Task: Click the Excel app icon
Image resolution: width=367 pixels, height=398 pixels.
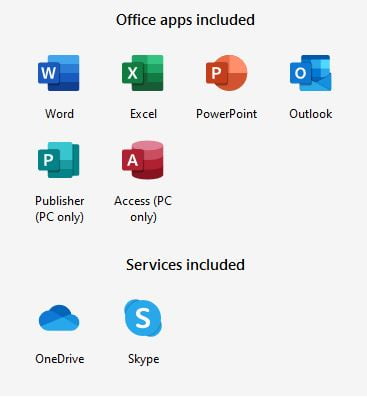Action: point(143,73)
